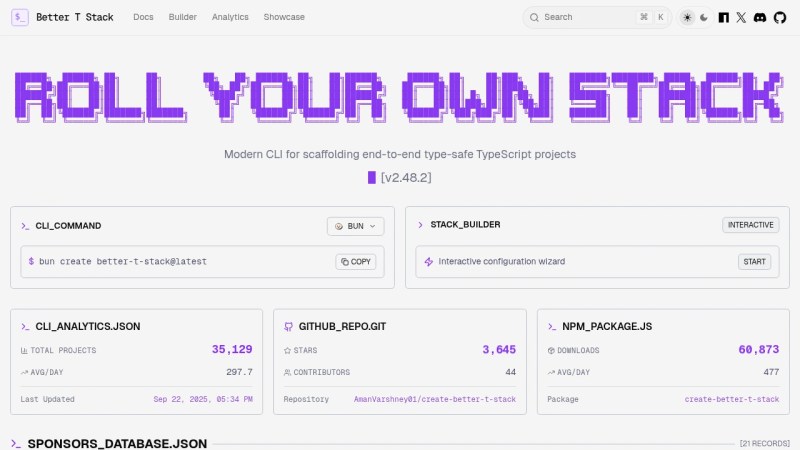Click the star icon beside STARS
800x450 pixels.
[x=287, y=351]
